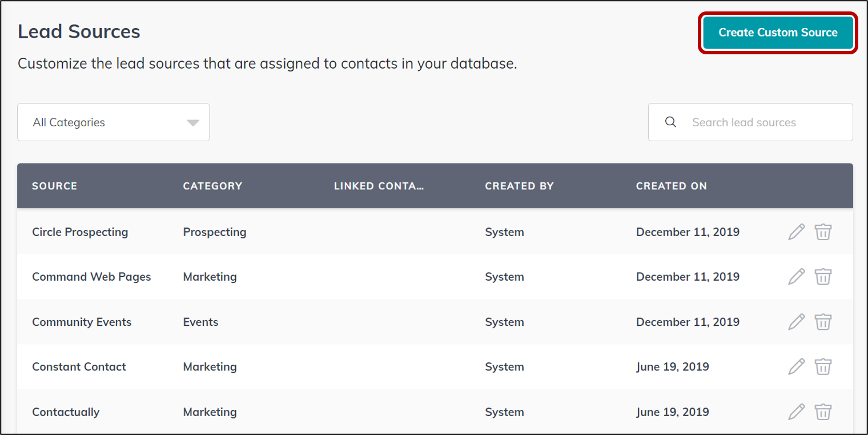Select the Circle Prospecting source name

pyautogui.click(x=80, y=232)
